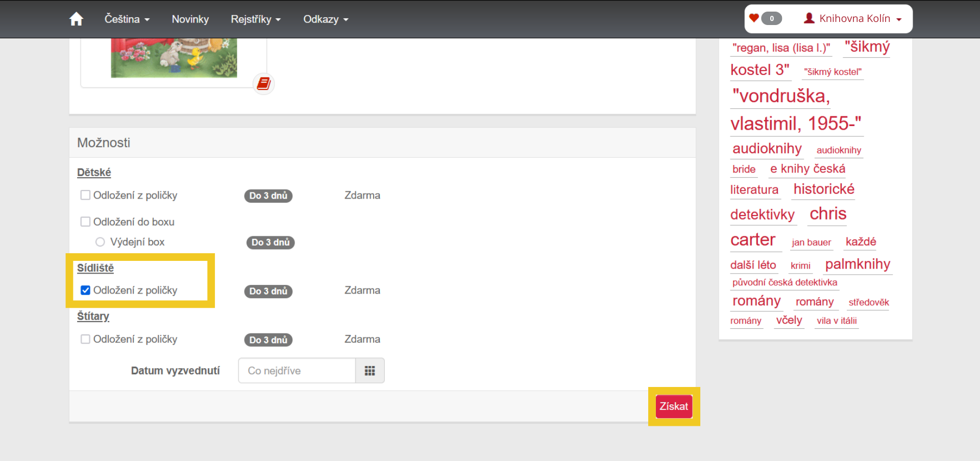
Task: Click Do 3 dnů badge in Výdejní box row
Action: click(x=271, y=242)
